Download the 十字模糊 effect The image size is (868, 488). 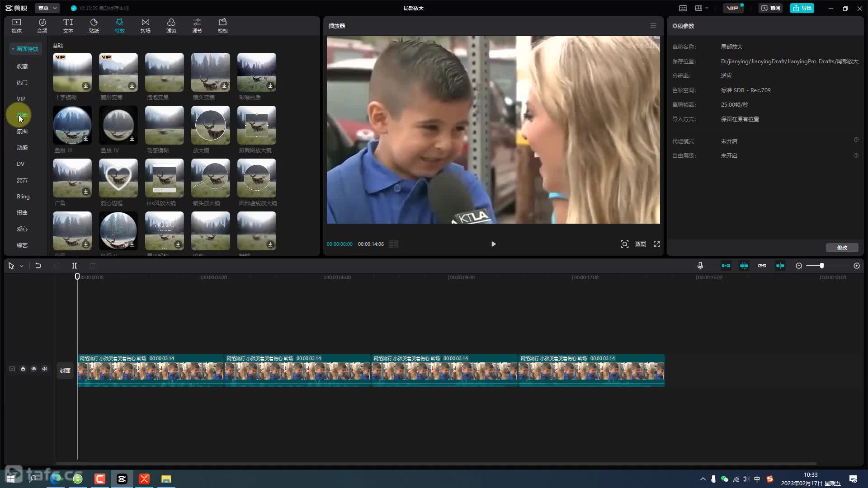[86, 85]
